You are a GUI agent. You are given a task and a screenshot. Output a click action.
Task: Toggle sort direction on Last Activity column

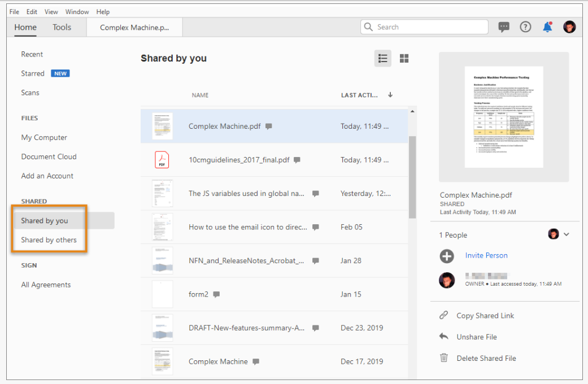point(390,95)
